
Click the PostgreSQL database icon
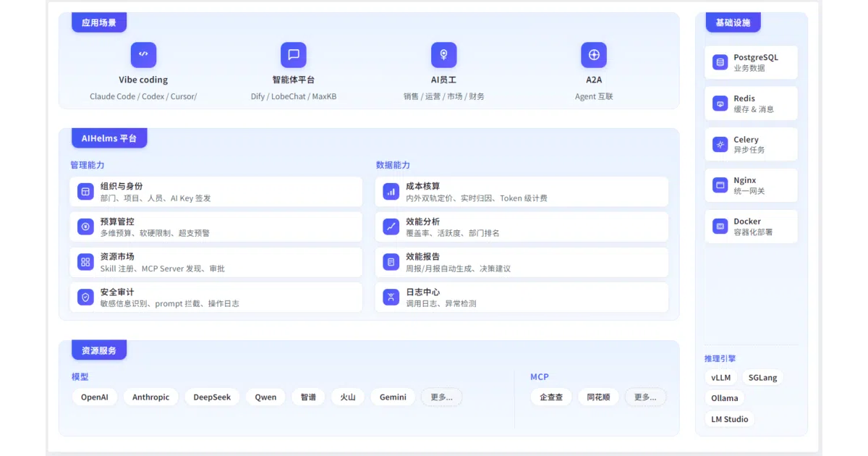point(720,62)
